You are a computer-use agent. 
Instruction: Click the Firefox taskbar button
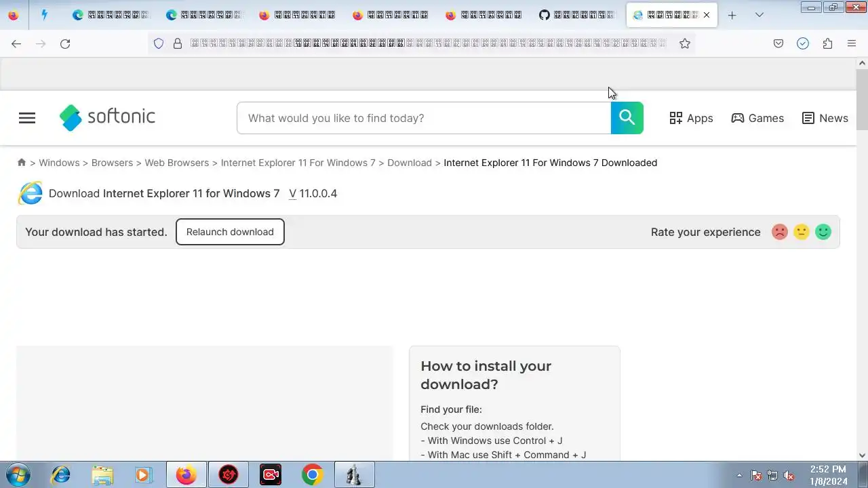[x=186, y=475]
